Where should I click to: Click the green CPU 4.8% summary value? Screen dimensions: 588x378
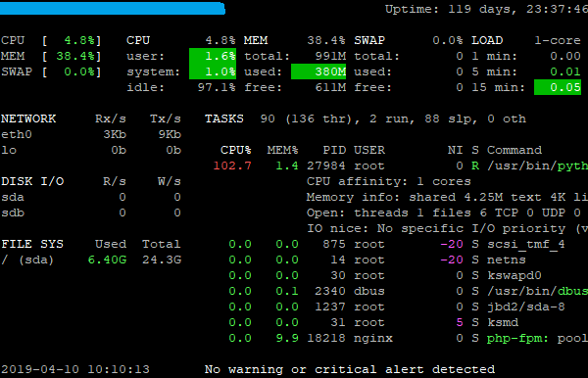click(x=79, y=40)
